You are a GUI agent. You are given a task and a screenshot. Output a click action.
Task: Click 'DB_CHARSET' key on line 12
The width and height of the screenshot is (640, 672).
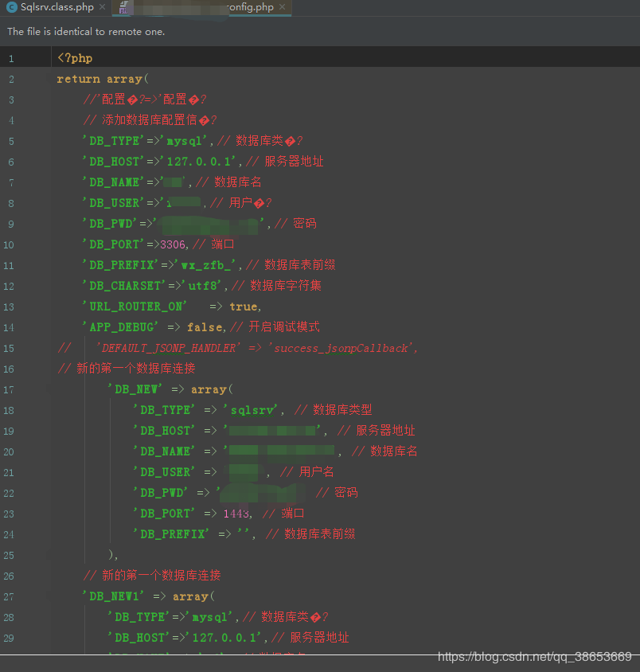pos(124,285)
